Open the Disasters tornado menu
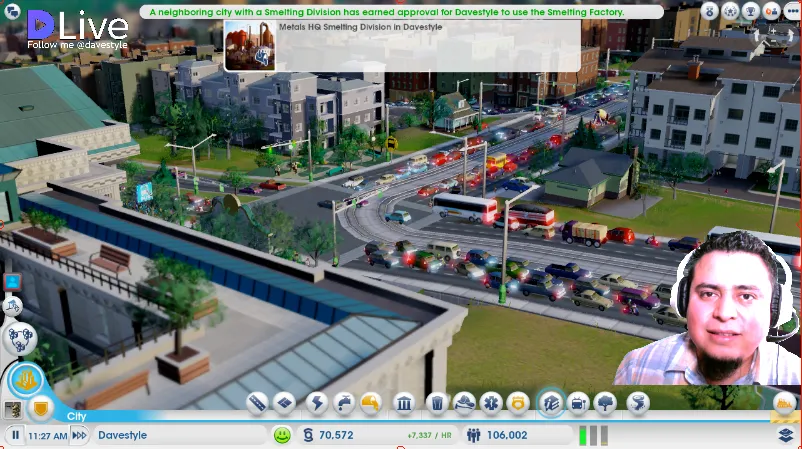The width and height of the screenshot is (802, 449). [638, 403]
